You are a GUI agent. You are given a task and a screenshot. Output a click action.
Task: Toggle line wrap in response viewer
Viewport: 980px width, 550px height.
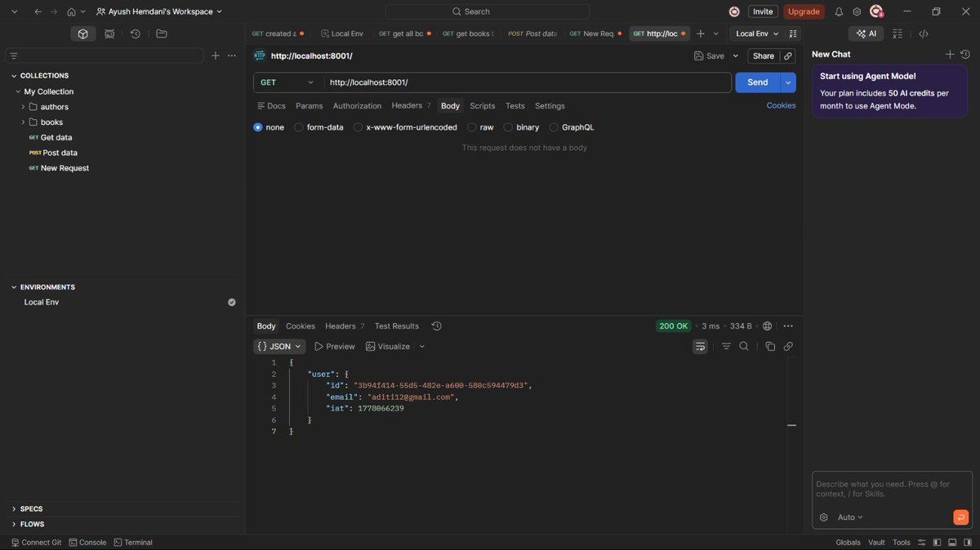(700, 346)
